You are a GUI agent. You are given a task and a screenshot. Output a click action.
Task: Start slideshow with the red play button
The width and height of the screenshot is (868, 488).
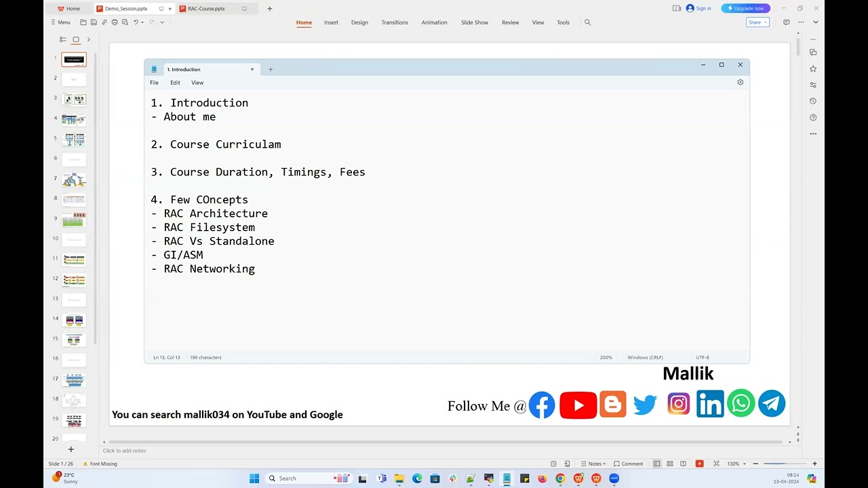click(x=699, y=464)
